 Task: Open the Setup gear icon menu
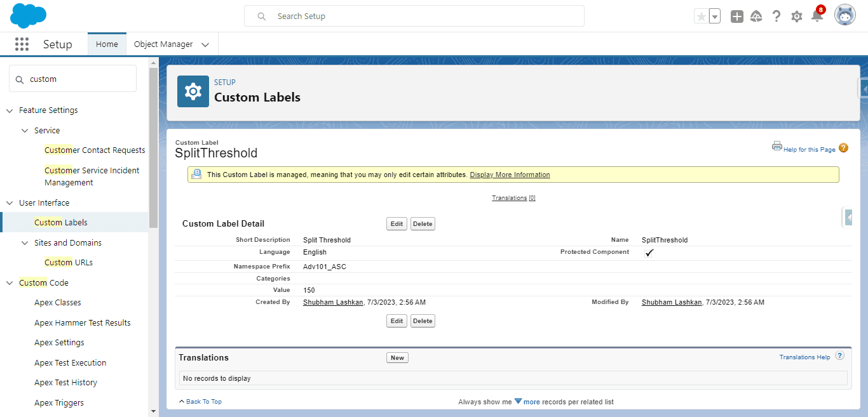point(797,17)
